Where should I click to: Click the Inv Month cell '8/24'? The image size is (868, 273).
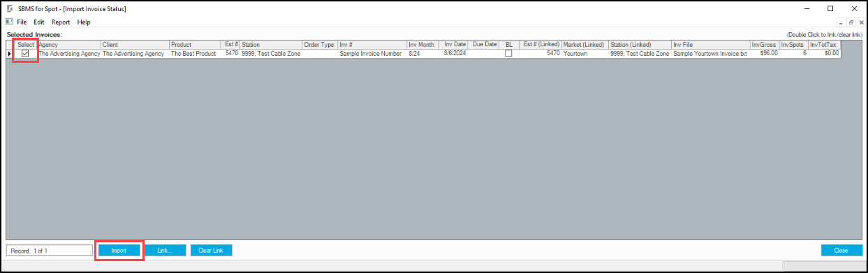tap(422, 53)
